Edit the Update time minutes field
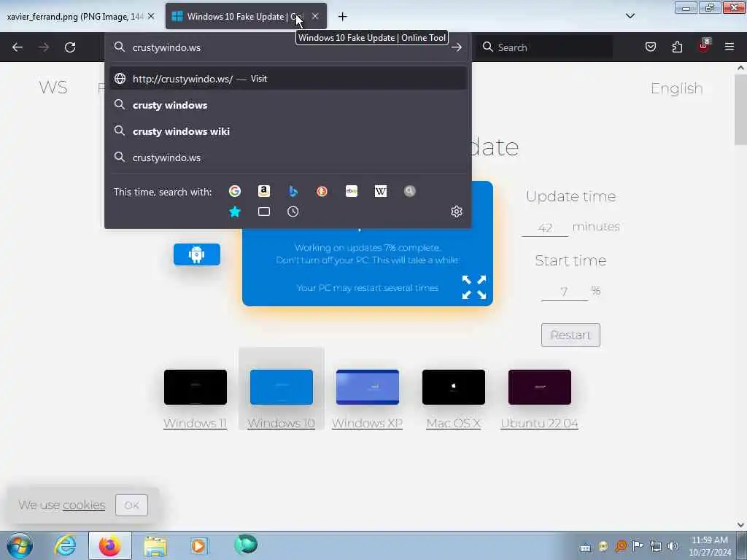 (x=545, y=227)
